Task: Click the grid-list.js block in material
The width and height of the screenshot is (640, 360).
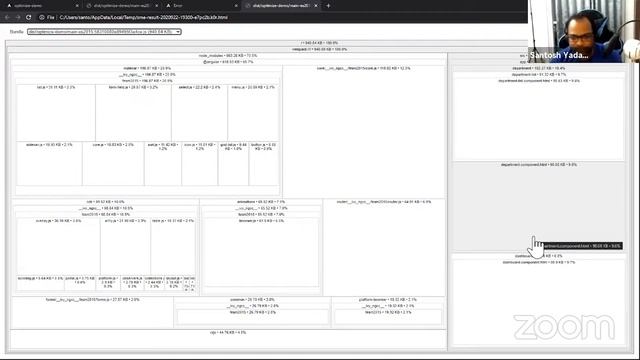Action: pos(233,164)
